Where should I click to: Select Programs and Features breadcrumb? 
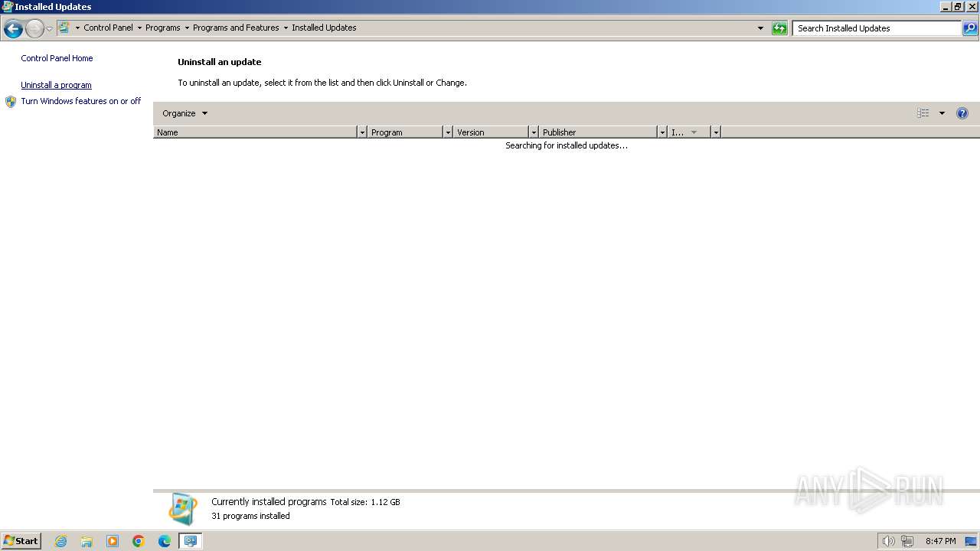[236, 28]
